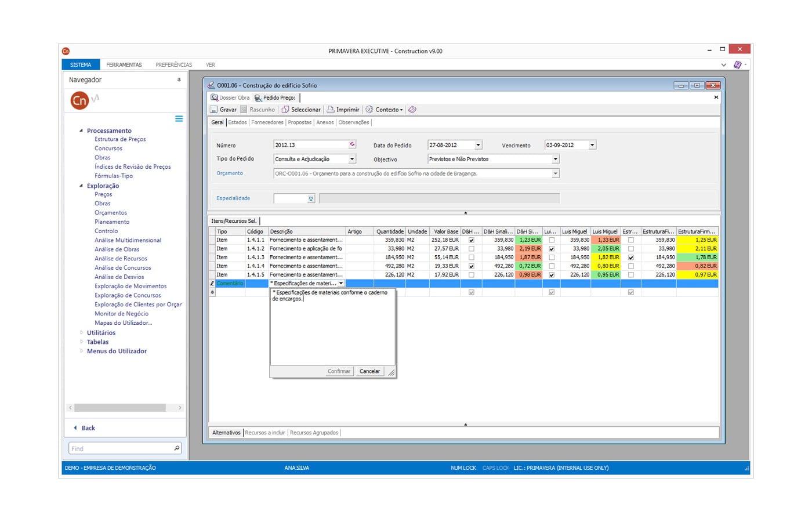
Task: Collapse the ribbon with the chevron
Action: [x=723, y=65]
